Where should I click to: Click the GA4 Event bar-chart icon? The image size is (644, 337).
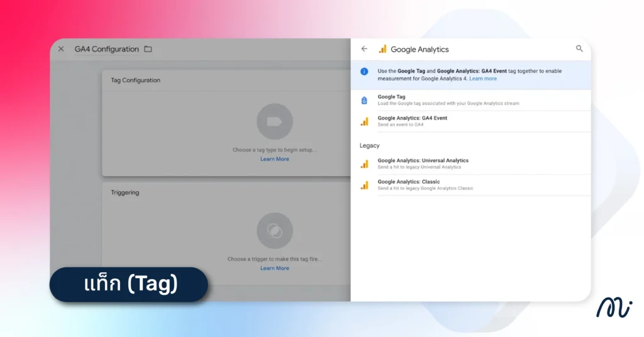[x=365, y=121]
